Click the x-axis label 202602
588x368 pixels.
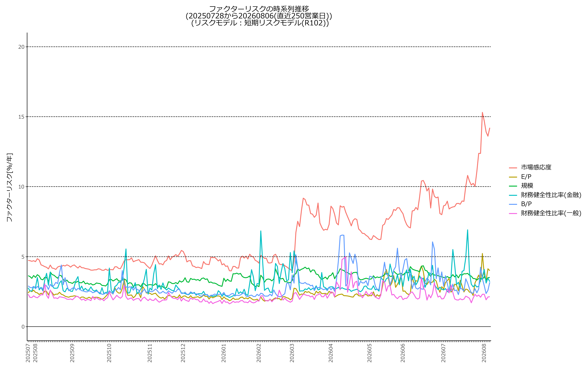click(259, 353)
